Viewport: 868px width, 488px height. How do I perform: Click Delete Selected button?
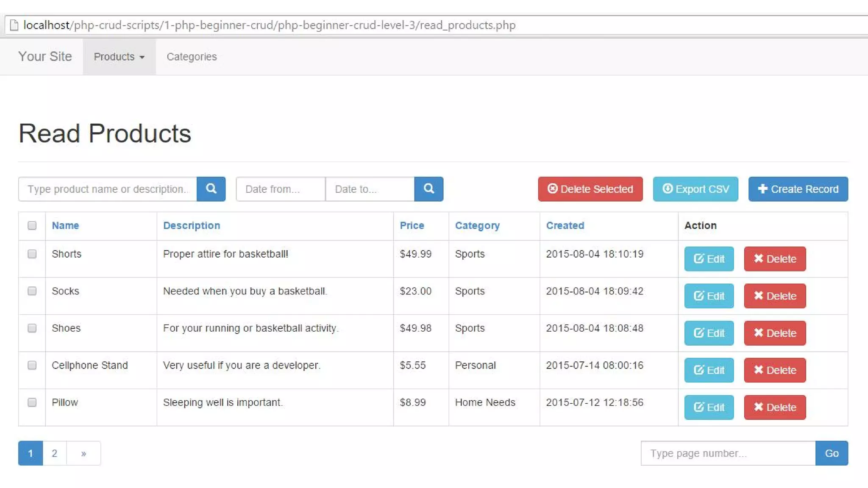(590, 189)
